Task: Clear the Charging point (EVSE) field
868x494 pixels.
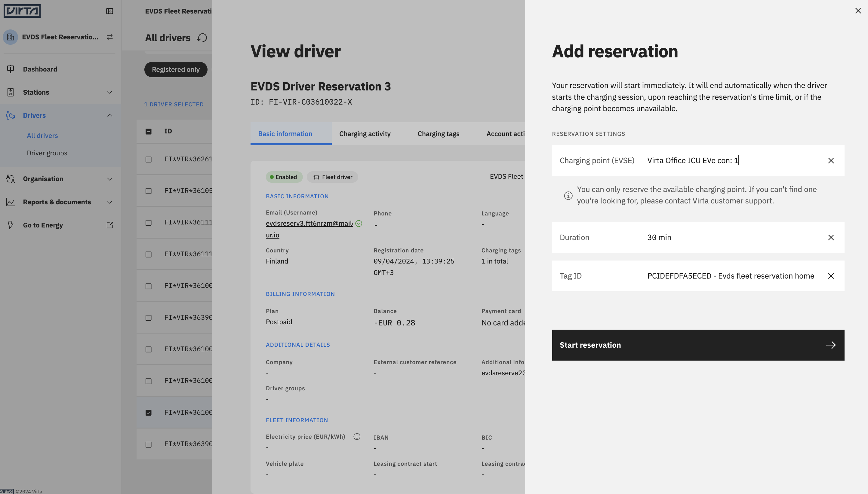Action: (x=831, y=160)
